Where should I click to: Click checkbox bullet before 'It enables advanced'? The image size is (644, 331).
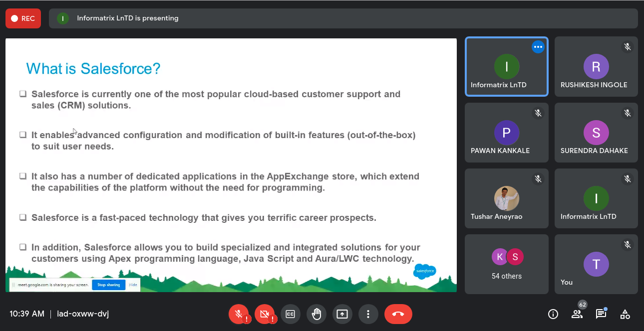click(23, 135)
